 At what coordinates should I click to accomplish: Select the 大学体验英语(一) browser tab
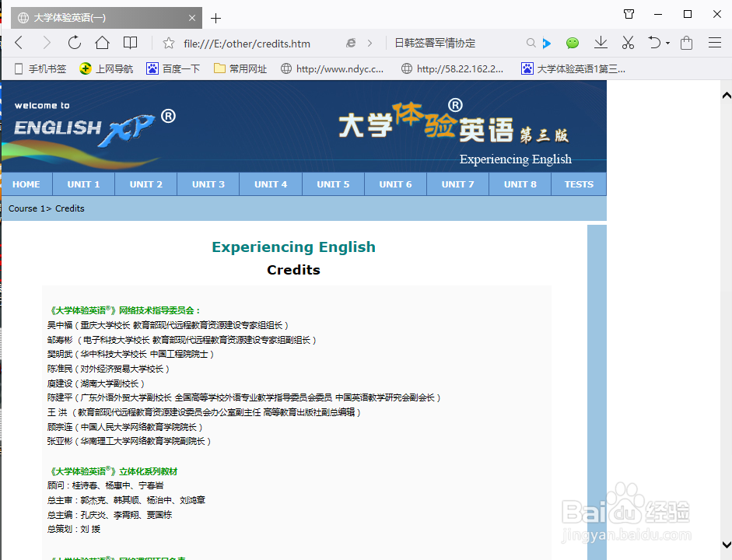pos(107,18)
